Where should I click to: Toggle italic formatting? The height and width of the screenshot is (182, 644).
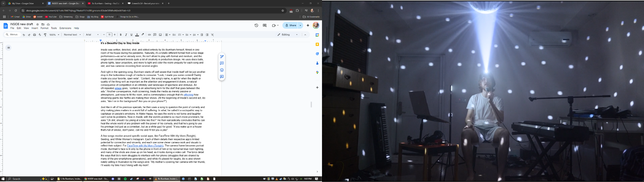point(126,35)
